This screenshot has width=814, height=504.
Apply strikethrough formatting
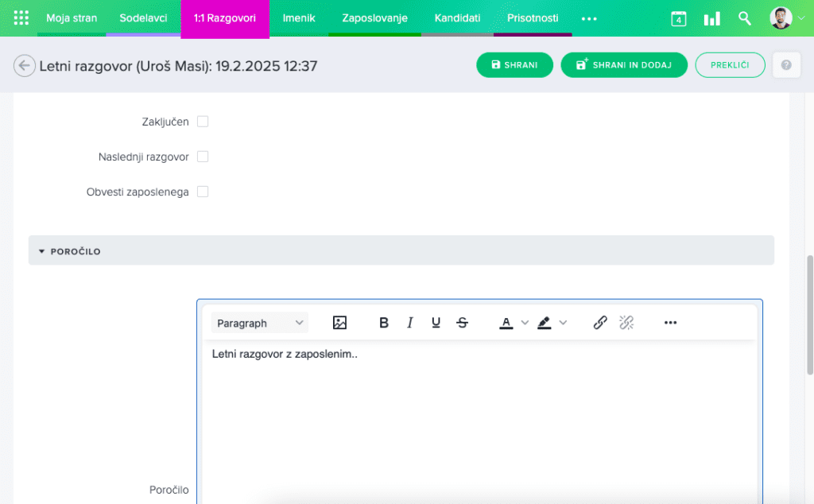pyautogui.click(x=463, y=323)
